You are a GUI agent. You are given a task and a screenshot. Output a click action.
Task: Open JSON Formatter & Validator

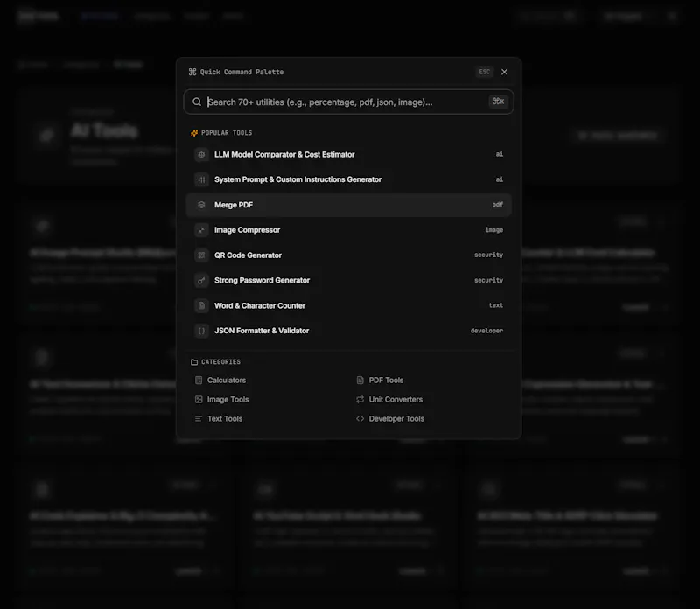348,331
